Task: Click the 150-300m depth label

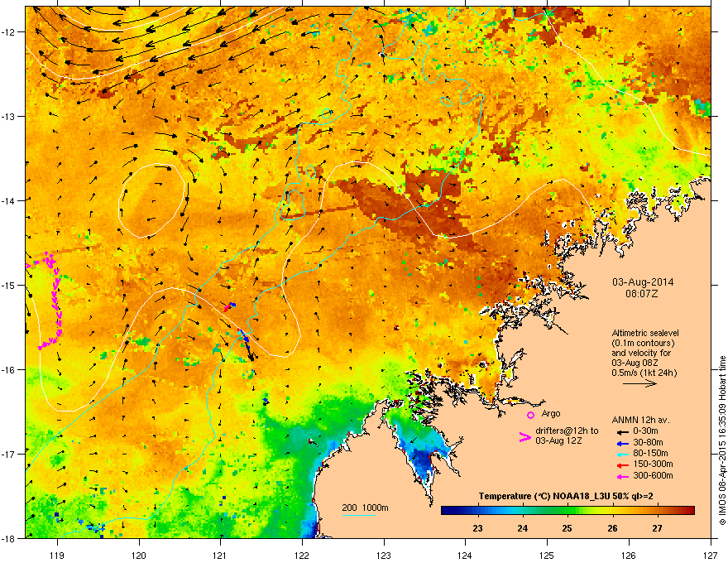Action: (x=653, y=464)
